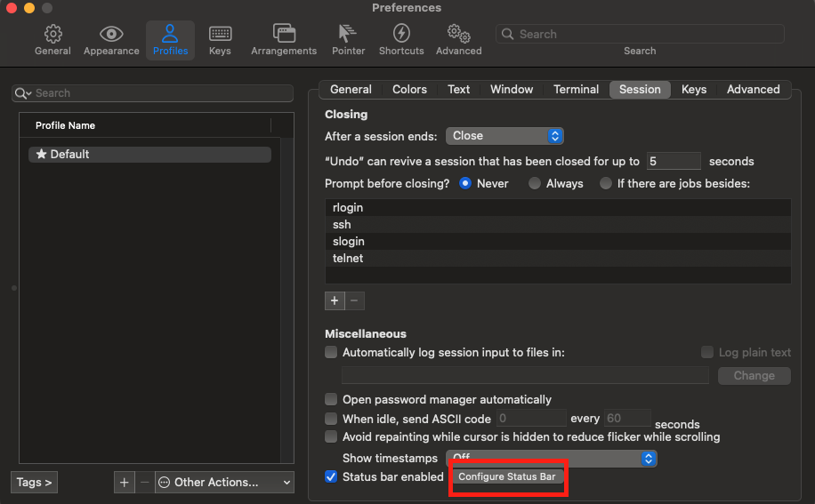Uncheck Status bar enabled
Viewport: 815px width, 504px height.
click(x=331, y=476)
